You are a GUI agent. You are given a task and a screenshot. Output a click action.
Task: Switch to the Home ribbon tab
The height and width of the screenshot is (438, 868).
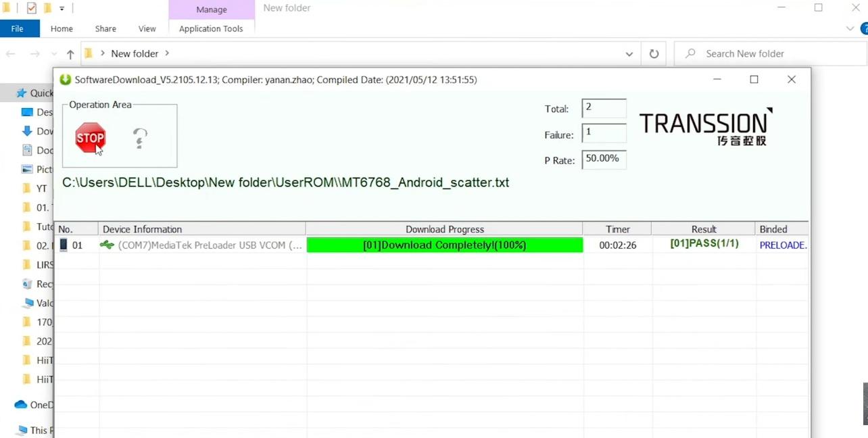coord(62,28)
